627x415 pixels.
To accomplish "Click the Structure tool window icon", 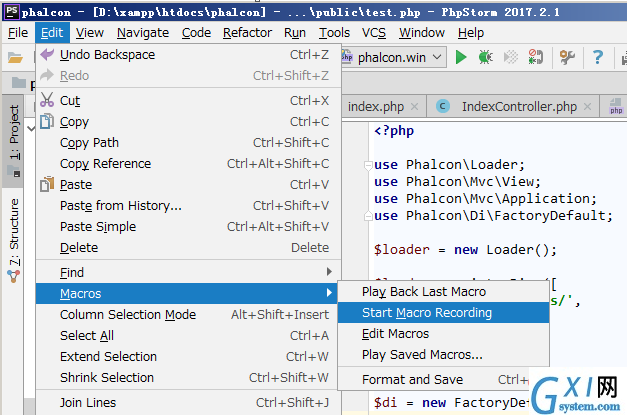I will coord(14,276).
